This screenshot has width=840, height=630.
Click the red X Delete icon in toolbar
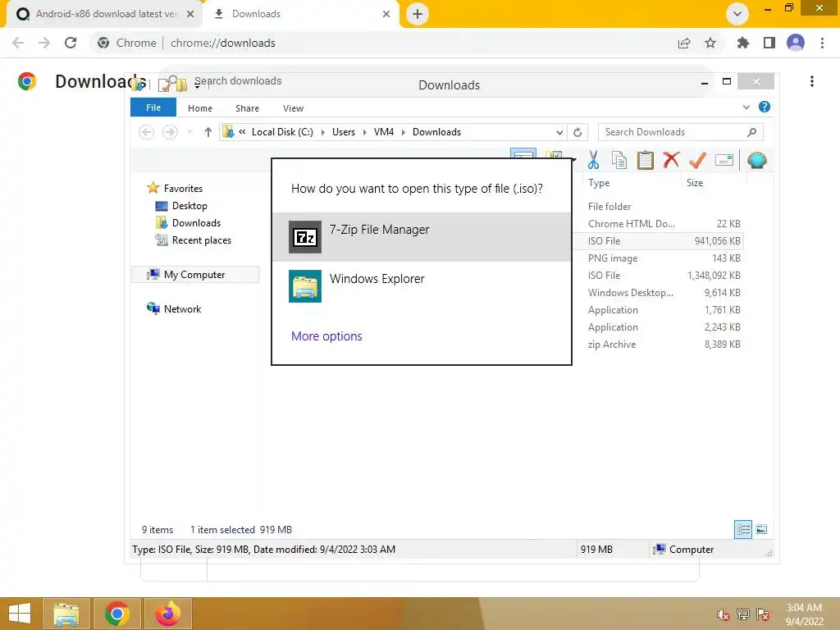tap(671, 160)
